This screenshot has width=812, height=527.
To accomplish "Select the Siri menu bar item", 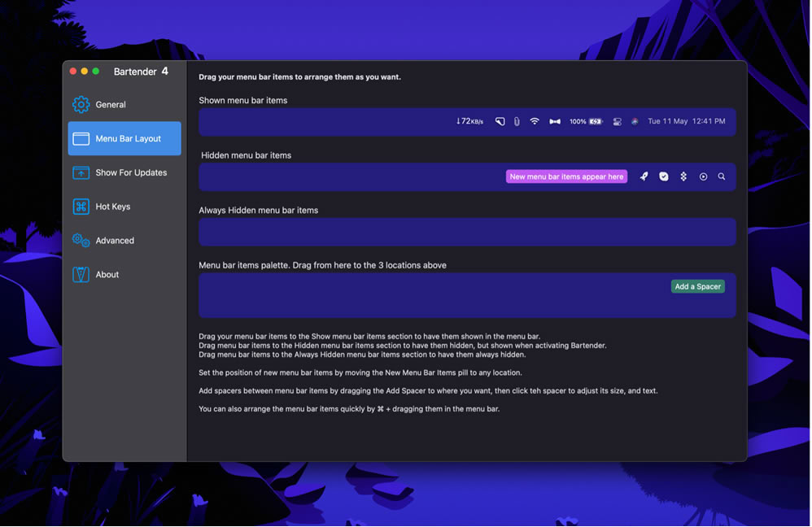I will [635, 122].
